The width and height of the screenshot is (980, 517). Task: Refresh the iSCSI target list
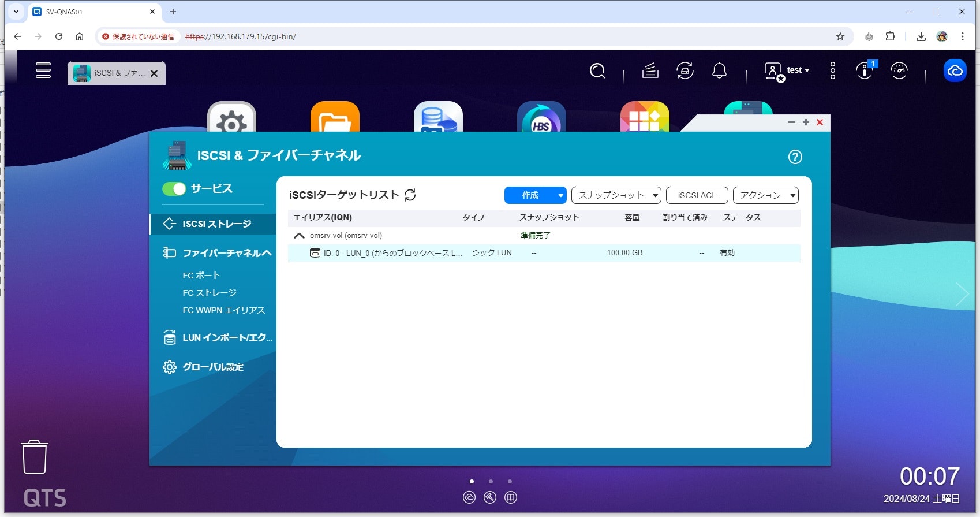410,195
